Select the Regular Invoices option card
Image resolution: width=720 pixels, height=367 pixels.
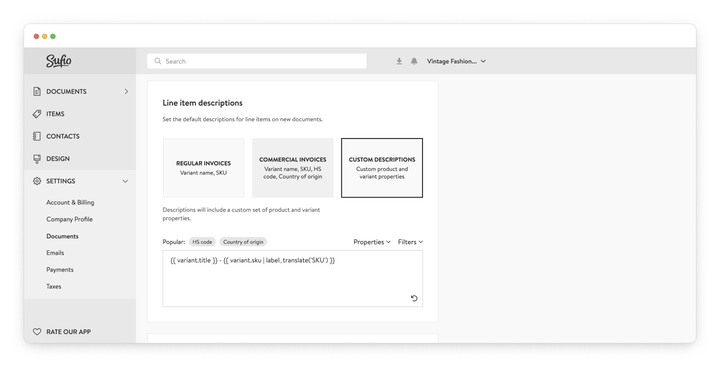click(203, 168)
